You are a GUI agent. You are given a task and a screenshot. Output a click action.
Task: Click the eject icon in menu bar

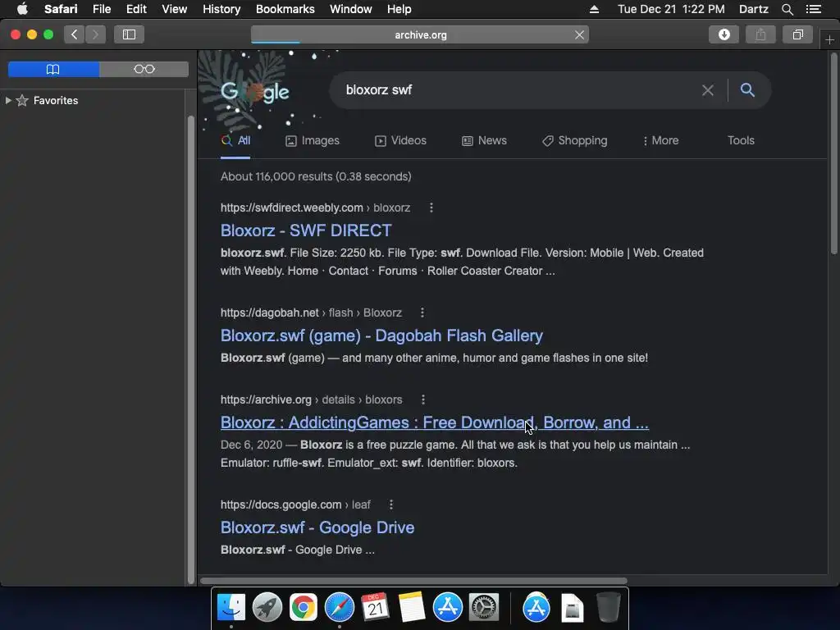(594, 9)
